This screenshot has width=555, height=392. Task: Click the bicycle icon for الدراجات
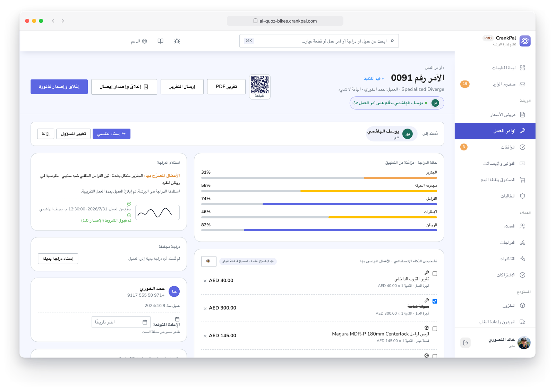click(522, 243)
